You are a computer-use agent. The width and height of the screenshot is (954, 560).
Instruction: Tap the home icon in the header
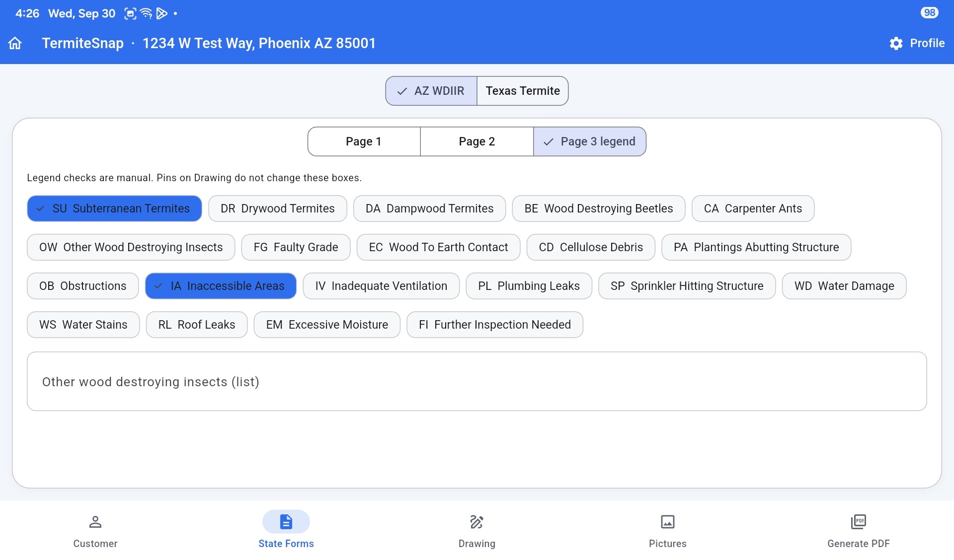[x=15, y=43]
